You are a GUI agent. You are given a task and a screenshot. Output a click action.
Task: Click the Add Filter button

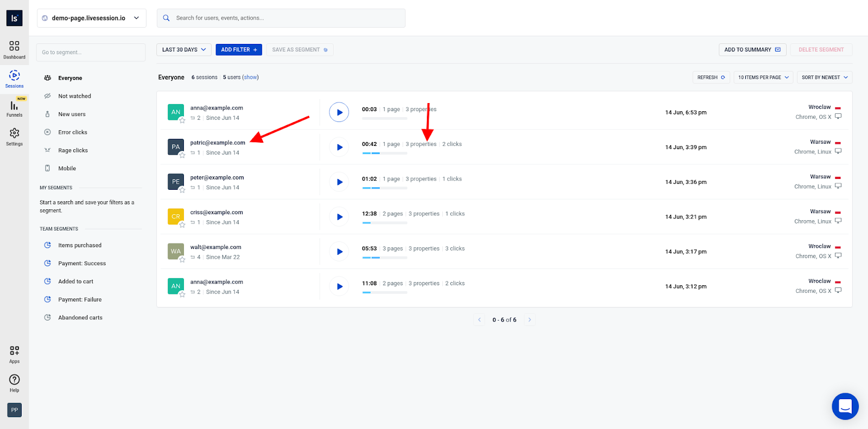point(239,49)
